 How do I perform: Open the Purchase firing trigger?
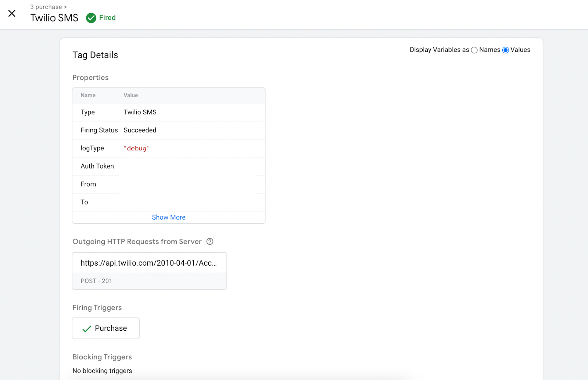106,328
